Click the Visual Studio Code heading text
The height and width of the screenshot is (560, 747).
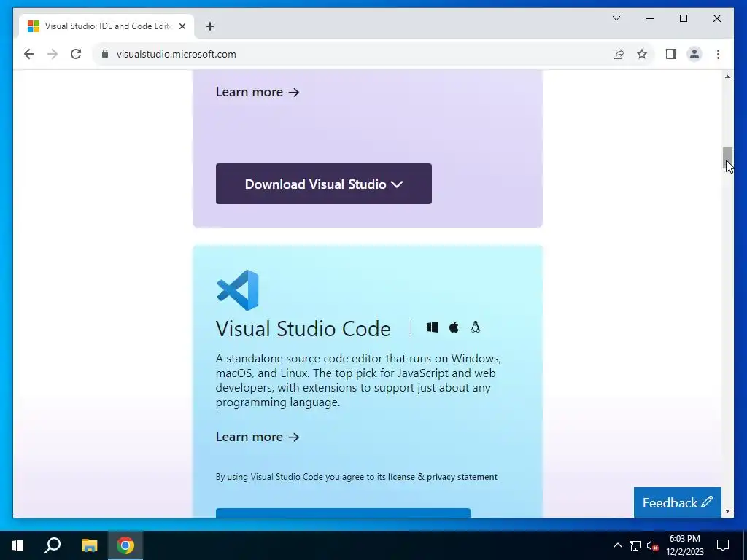303,329
